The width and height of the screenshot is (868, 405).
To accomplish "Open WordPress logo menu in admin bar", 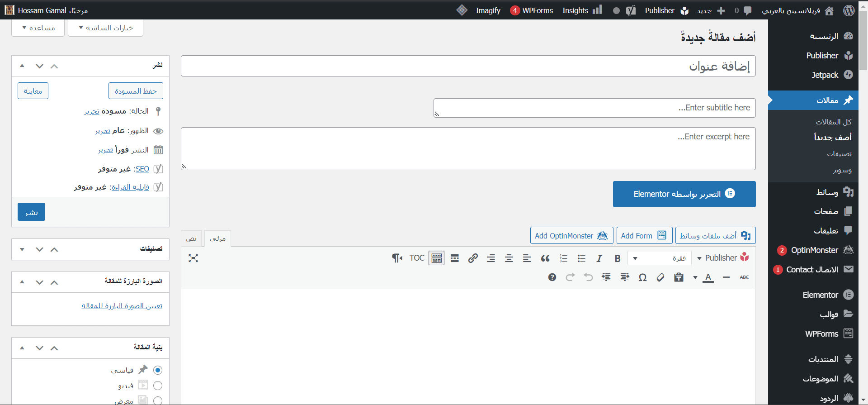I will pyautogui.click(x=849, y=10).
